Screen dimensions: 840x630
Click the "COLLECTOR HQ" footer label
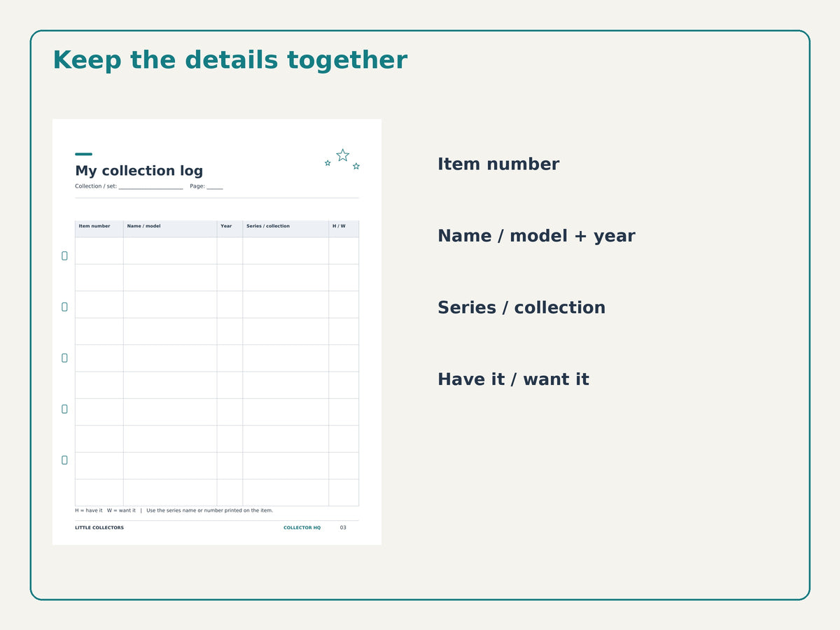(x=302, y=528)
